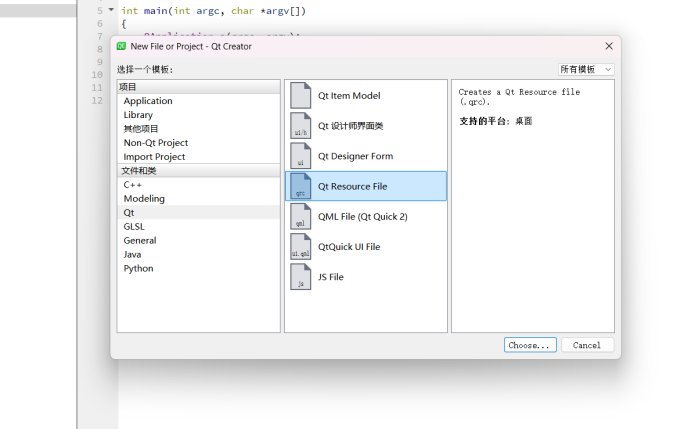Click the 支持的平台: 桌面 text
The image size is (692, 429).
(x=496, y=121)
